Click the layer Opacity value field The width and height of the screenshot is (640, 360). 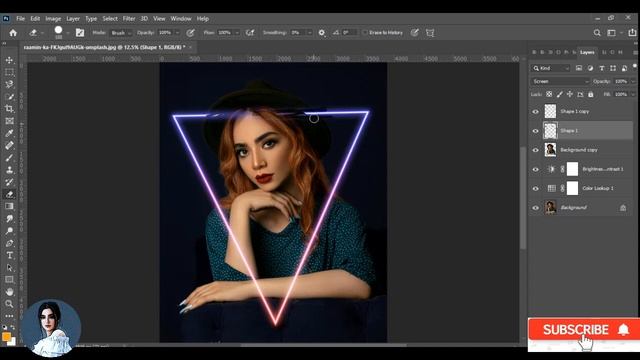click(x=621, y=81)
